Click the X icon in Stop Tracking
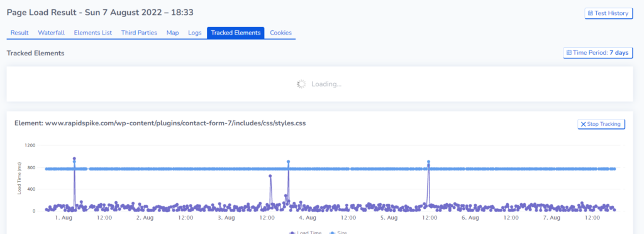Image resolution: width=644 pixels, height=234 pixels. click(583, 124)
